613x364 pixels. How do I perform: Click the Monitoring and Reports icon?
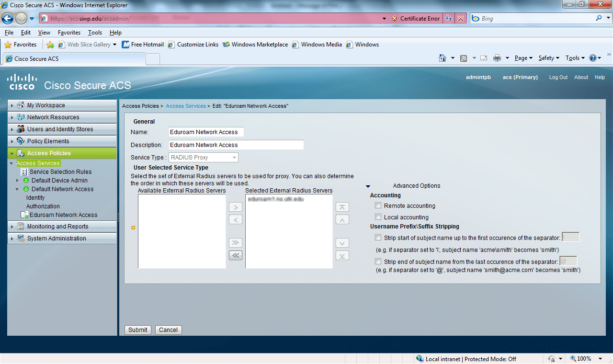coord(21,227)
